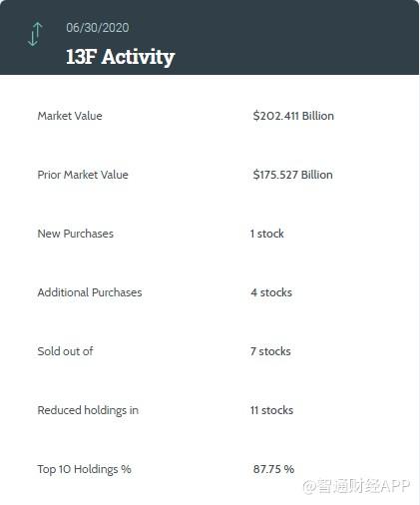
Task: Click the up-down arrows activity icon
Action: pyautogui.click(x=35, y=34)
